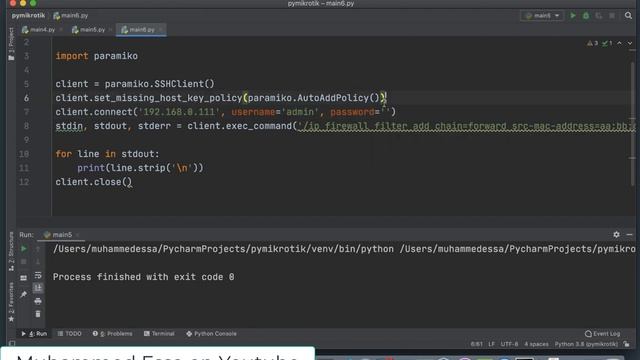Click 'Process finished with exit code 0' output
This screenshot has height=360, width=640.
[x=143, y=277]
